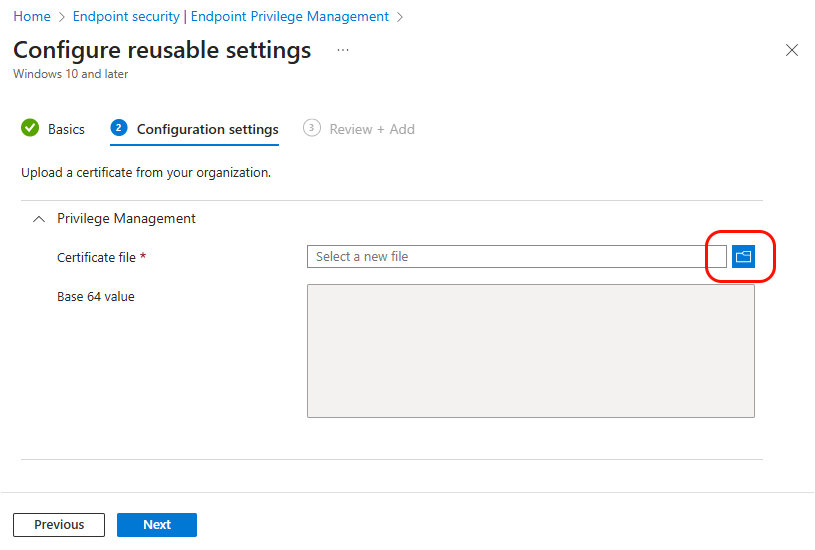Select the Configuration settings tab
The image size is (815, 550).
click(x=207, y=129)
